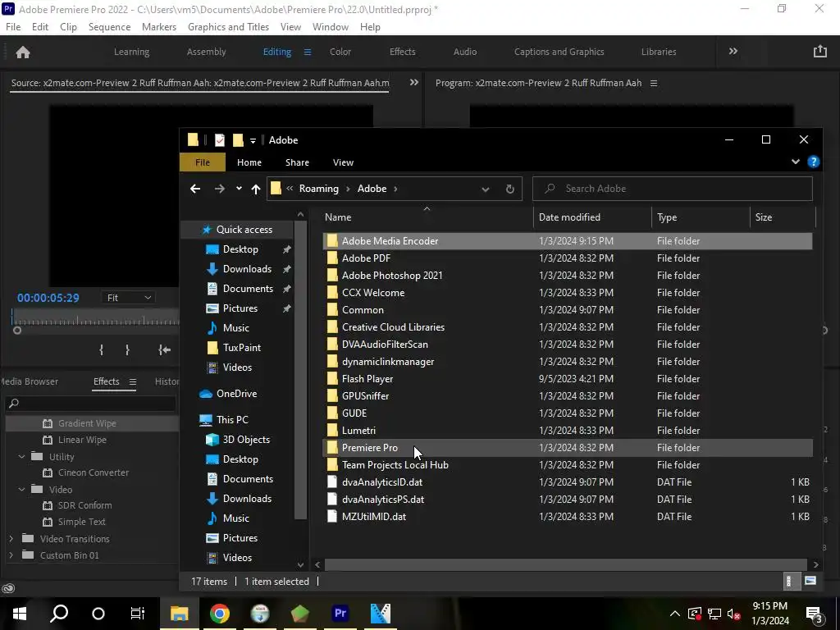
Task: Sort by Name column header
Action: coord(427,217)
